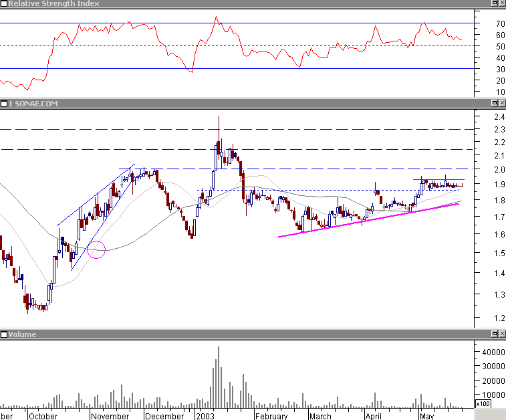Image resolution: width=506 pixels, height=420 pixels.
Task: Click the 1.2 price scale value
Action: tap(499, 318)
